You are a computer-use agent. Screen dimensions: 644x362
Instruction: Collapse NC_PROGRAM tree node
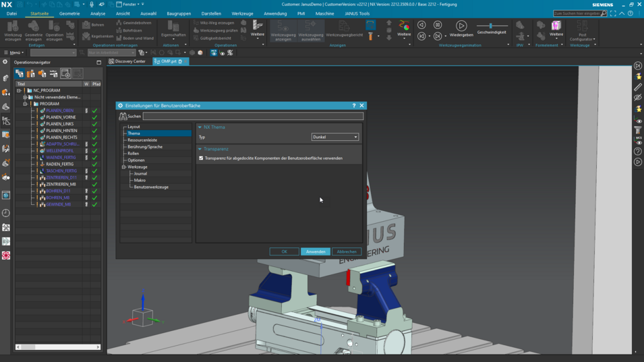tap(19, 90)
